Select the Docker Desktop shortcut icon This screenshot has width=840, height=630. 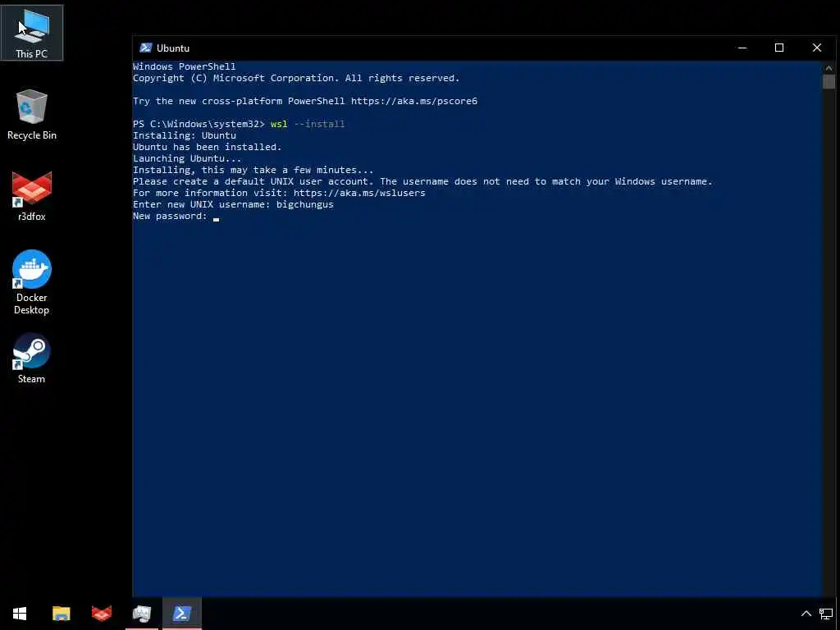pyautogui.click(x=32, y=282)
